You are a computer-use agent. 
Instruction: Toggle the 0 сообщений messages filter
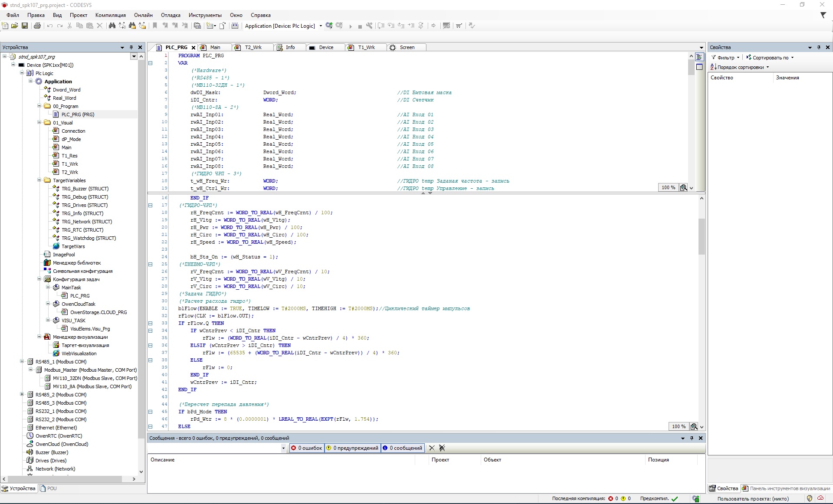(x=403, y=448)
